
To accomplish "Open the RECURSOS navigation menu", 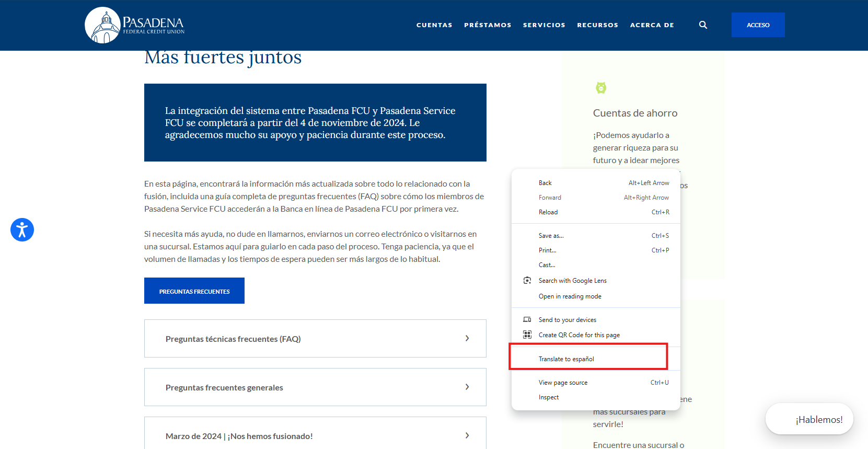I will click(597, 25).
